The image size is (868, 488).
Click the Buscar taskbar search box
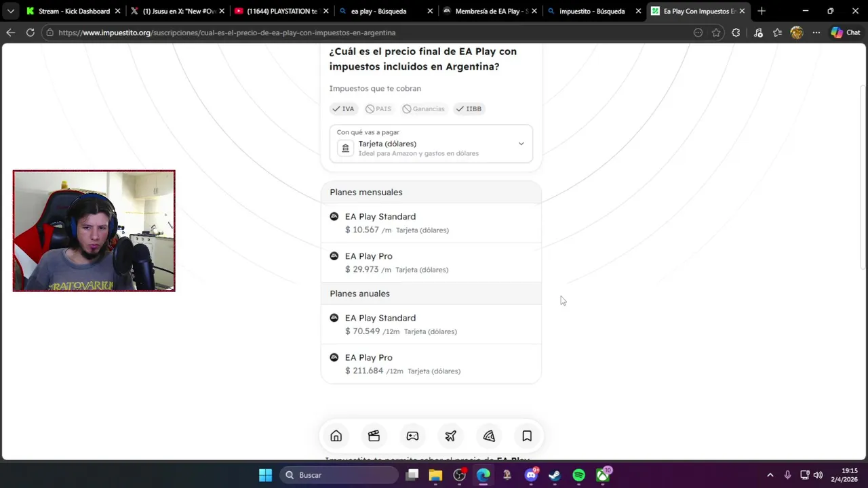tap(339, 475)
